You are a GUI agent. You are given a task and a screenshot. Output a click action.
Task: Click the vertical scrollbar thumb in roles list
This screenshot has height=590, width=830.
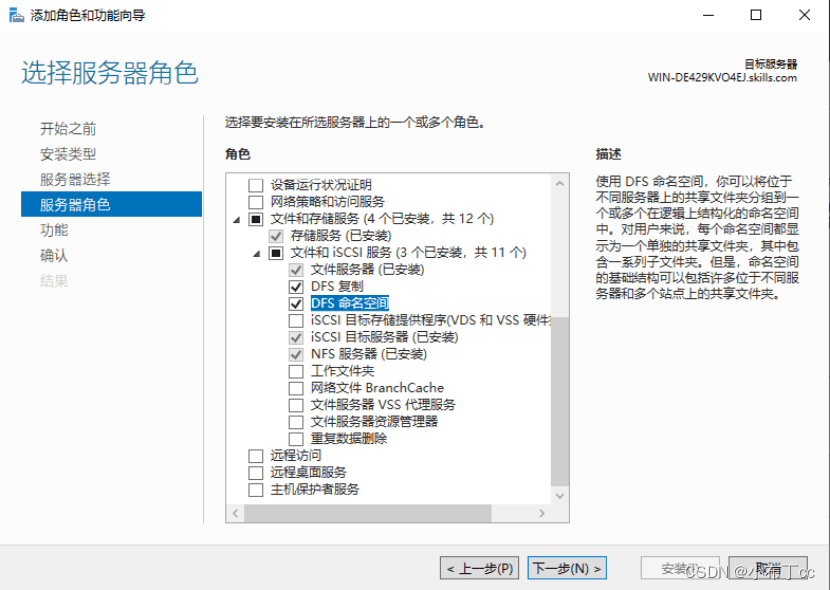[x=560, y=401]
